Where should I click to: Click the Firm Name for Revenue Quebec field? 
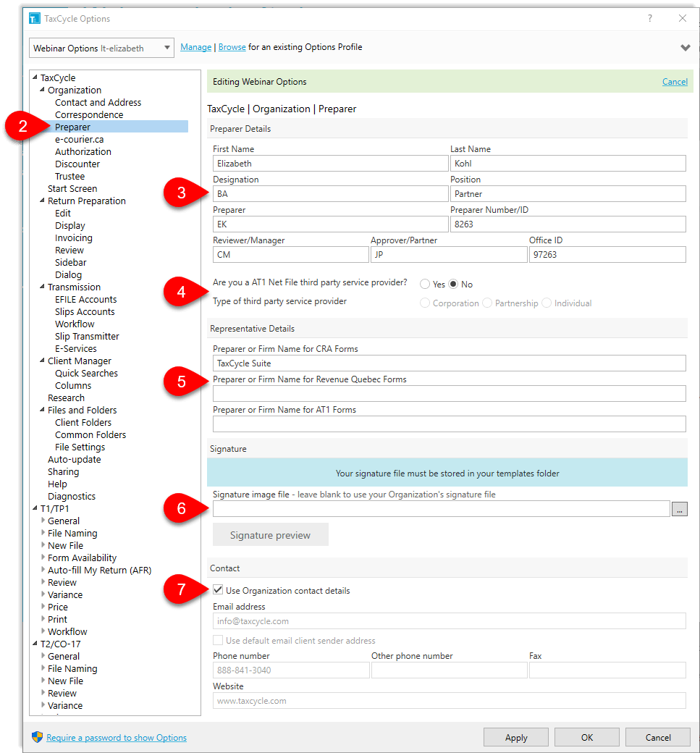(x=450, y=393)
